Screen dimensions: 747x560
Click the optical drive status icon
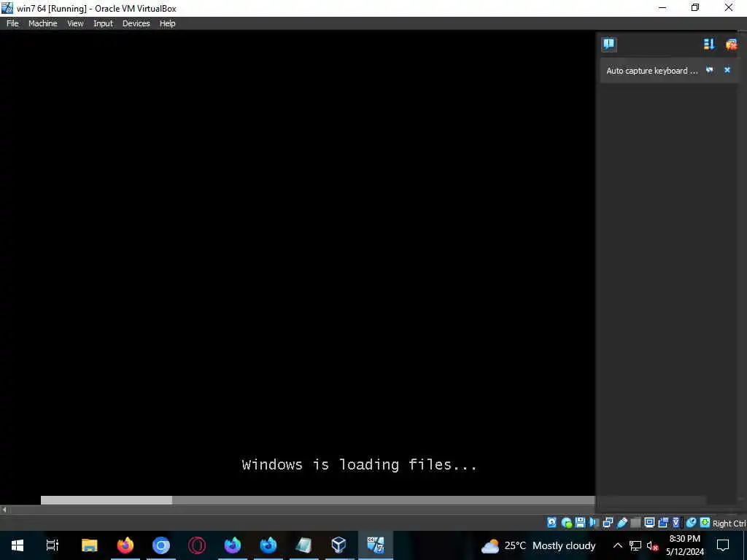[566, 523]
